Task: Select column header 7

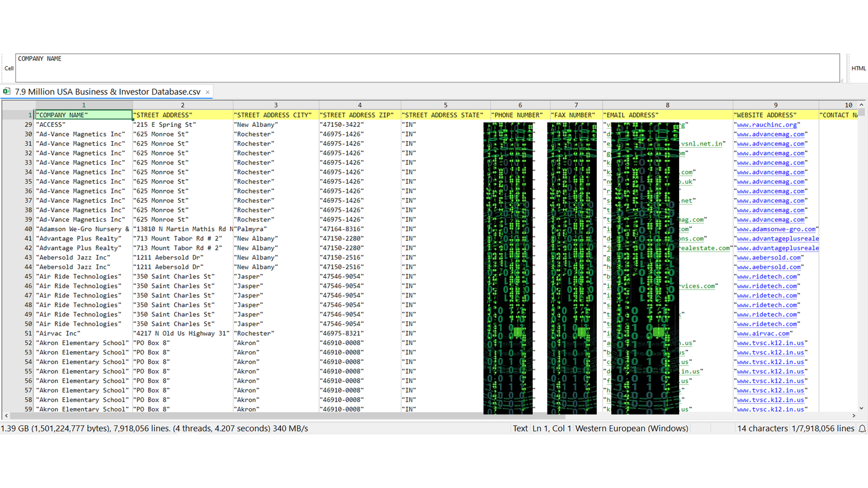Action: pos(576,105)
